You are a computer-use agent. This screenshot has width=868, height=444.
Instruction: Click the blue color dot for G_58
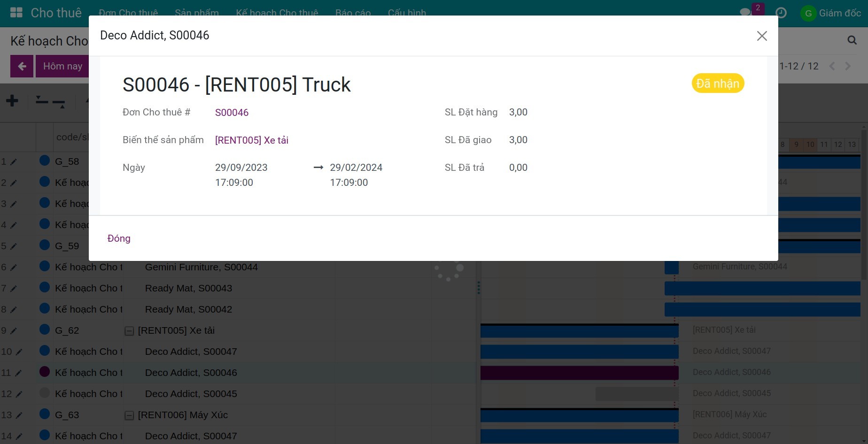(45, 161)
